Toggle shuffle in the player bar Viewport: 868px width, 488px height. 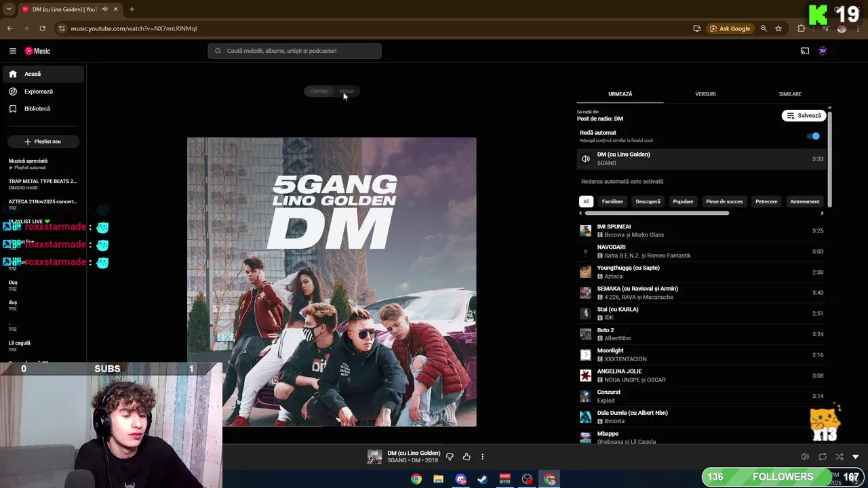[840, 457]
